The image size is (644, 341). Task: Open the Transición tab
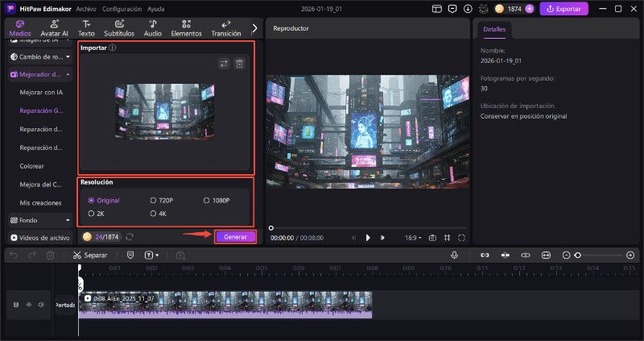226,28
